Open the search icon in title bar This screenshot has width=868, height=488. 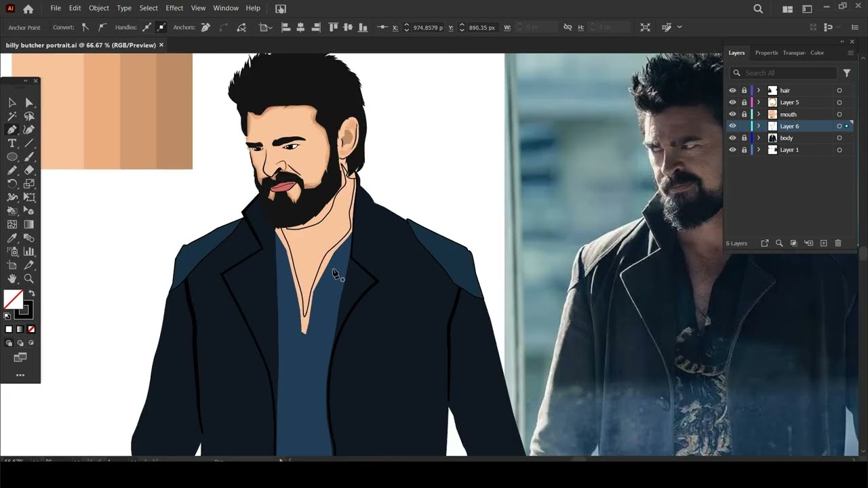click(758, 9)
